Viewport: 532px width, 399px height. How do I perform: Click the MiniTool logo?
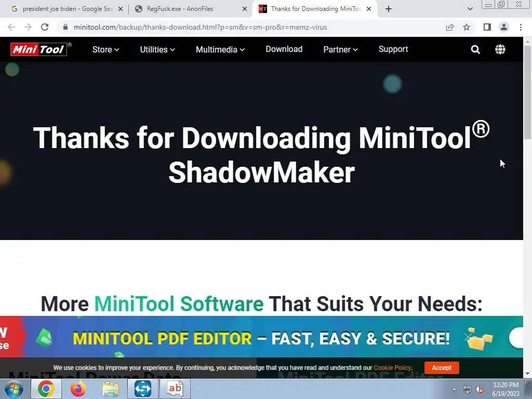click(41, 49)
